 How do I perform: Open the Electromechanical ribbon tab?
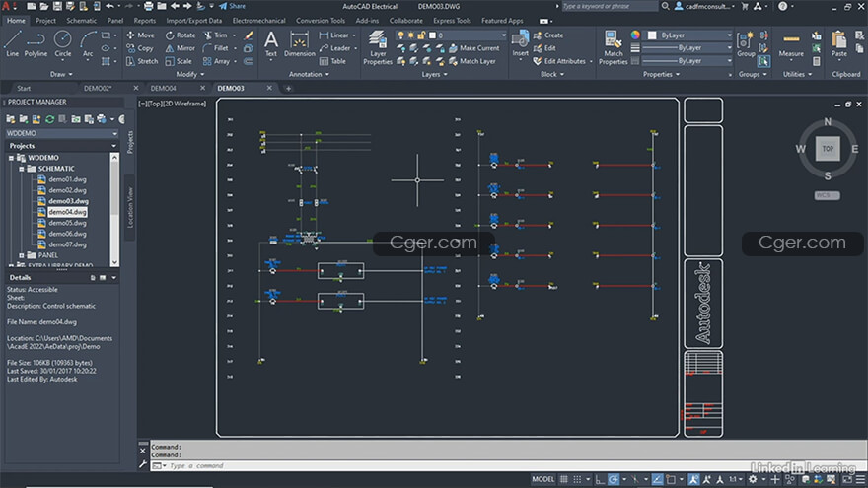258,21
